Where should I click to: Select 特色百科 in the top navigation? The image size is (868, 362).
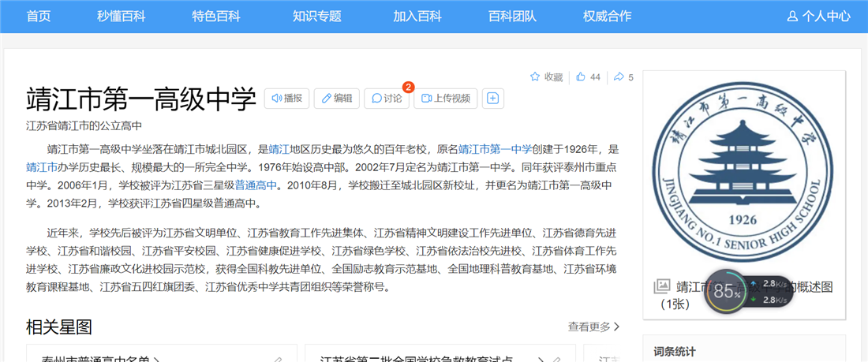click(x=216, y=16)
